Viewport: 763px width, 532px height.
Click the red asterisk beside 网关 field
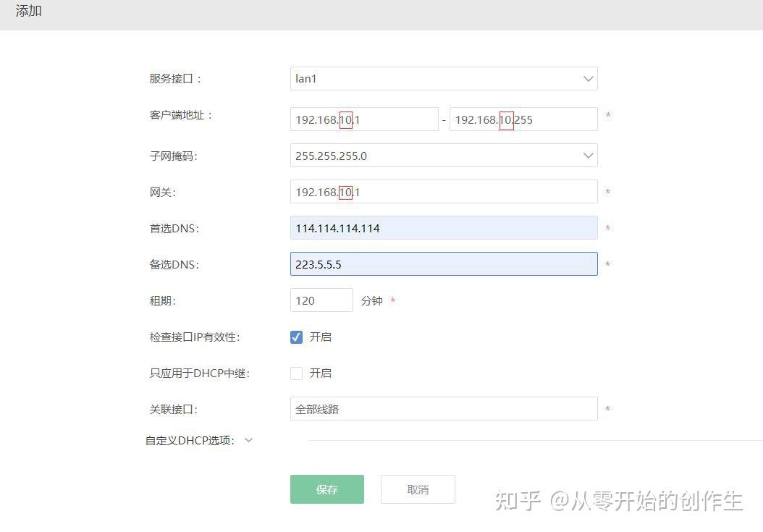[607, 191]
